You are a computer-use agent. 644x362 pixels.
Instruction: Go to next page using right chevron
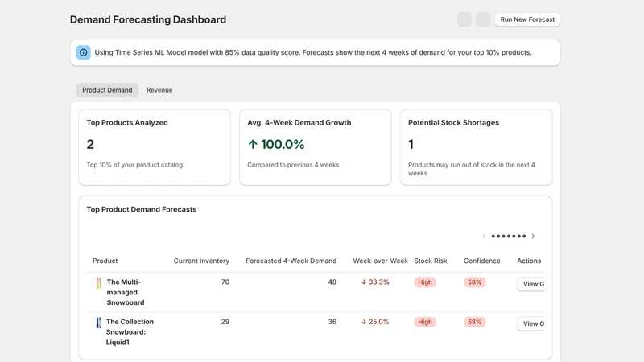533,236
